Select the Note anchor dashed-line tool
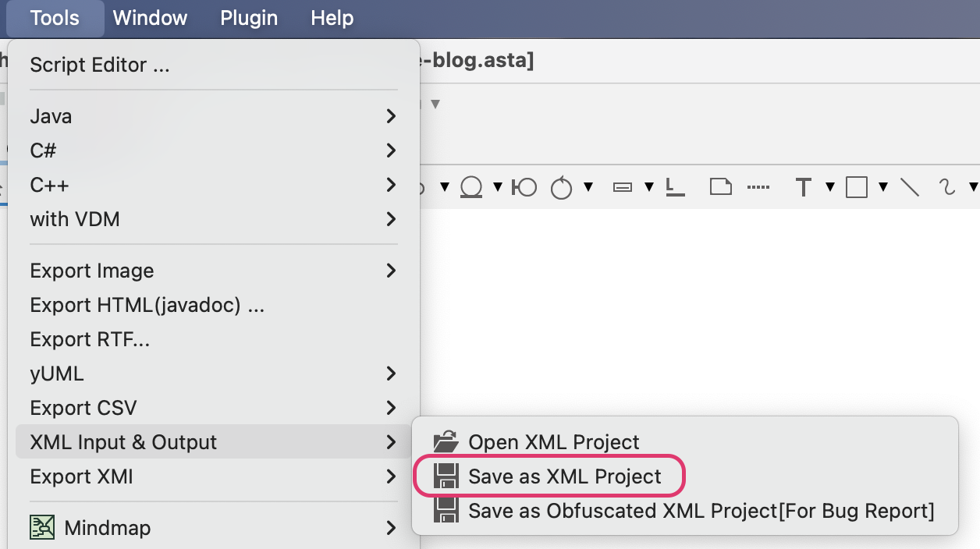 757,187
